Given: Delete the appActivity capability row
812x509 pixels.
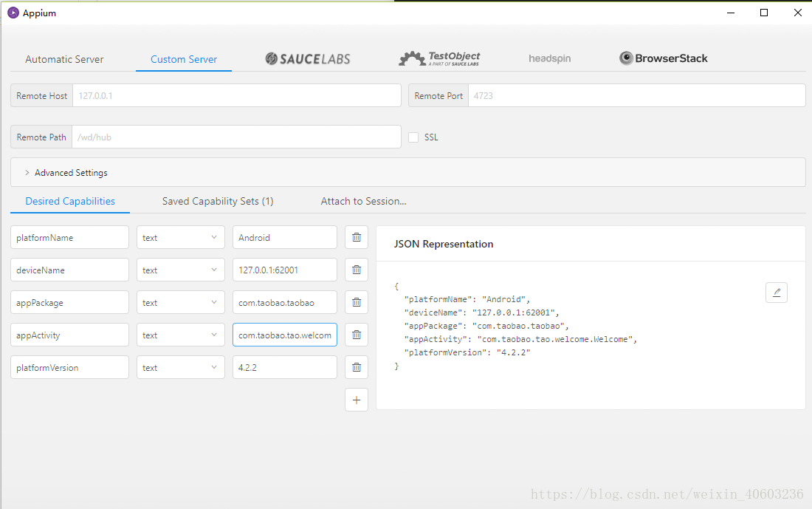Looking at the screenshot, I should (x=357, y=335).
